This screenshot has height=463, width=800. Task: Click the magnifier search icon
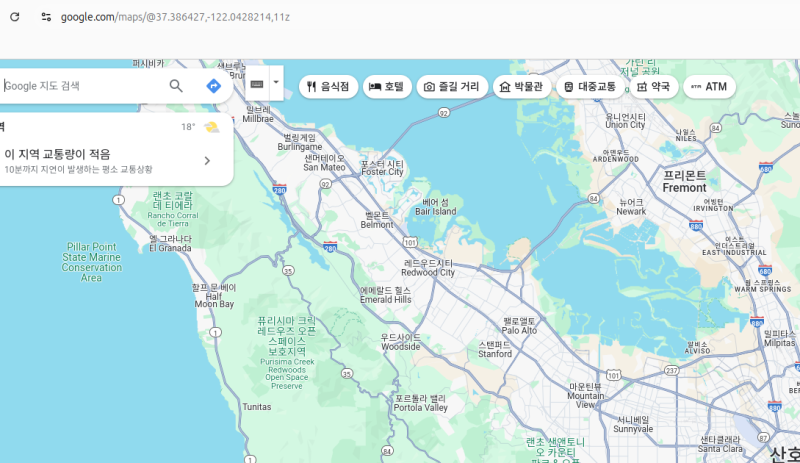(x=176, y=86)
